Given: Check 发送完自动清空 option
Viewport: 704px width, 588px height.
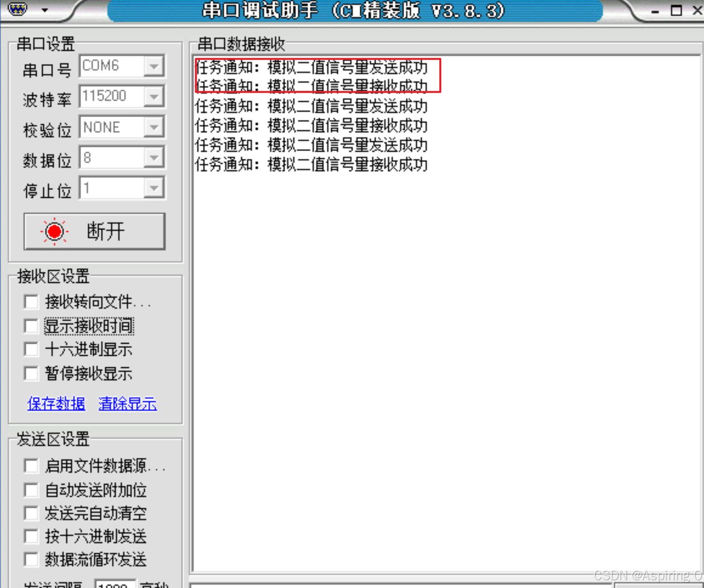Looking at the screenshot, I should pos(31,513).
